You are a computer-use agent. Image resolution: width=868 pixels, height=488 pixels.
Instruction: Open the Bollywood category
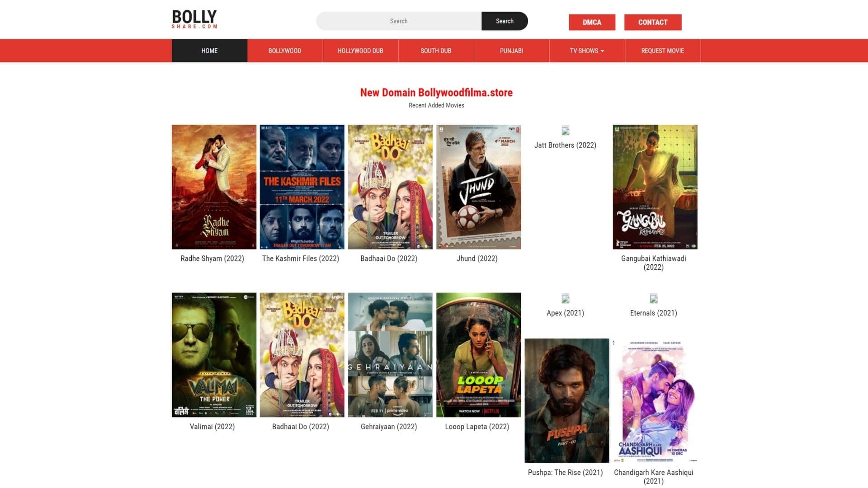pos(285,51)
